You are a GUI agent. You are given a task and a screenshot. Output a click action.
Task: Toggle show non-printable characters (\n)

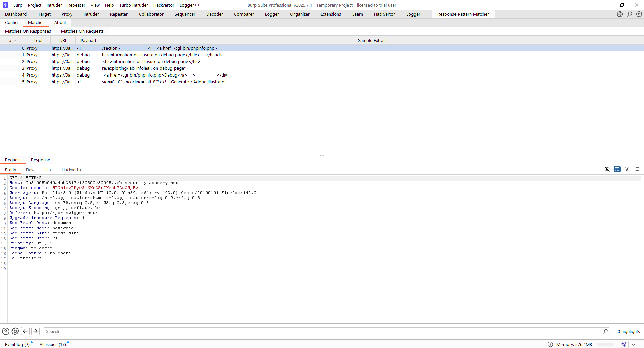(x=627, y=169)
